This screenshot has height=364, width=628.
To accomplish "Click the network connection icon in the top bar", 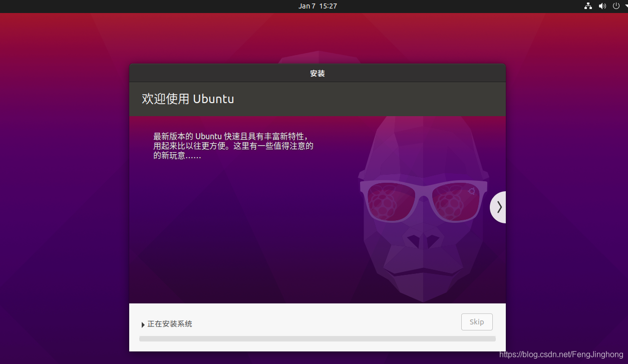I will 588,6.
